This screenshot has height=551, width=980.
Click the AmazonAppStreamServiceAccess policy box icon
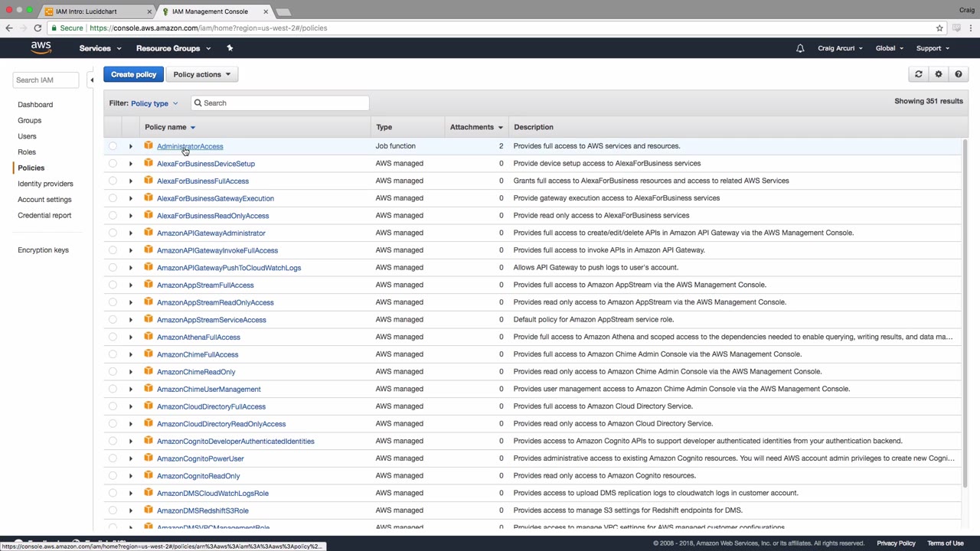[149, 319]
